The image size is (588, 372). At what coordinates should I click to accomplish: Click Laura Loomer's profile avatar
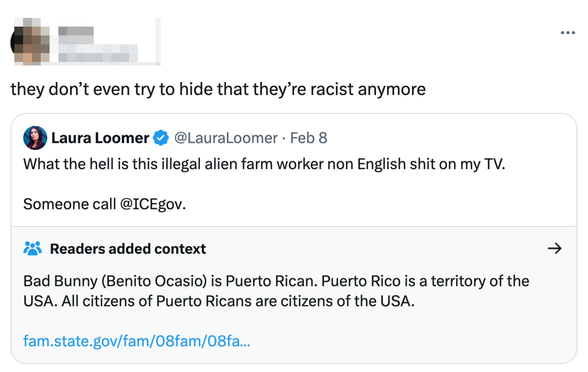[36, 138]
